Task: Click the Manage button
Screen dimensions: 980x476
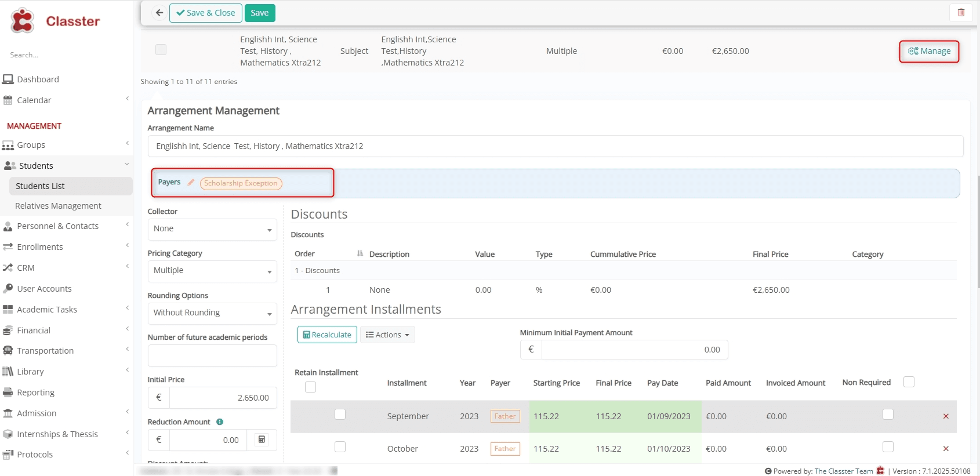Action: (x=929, y=51)
